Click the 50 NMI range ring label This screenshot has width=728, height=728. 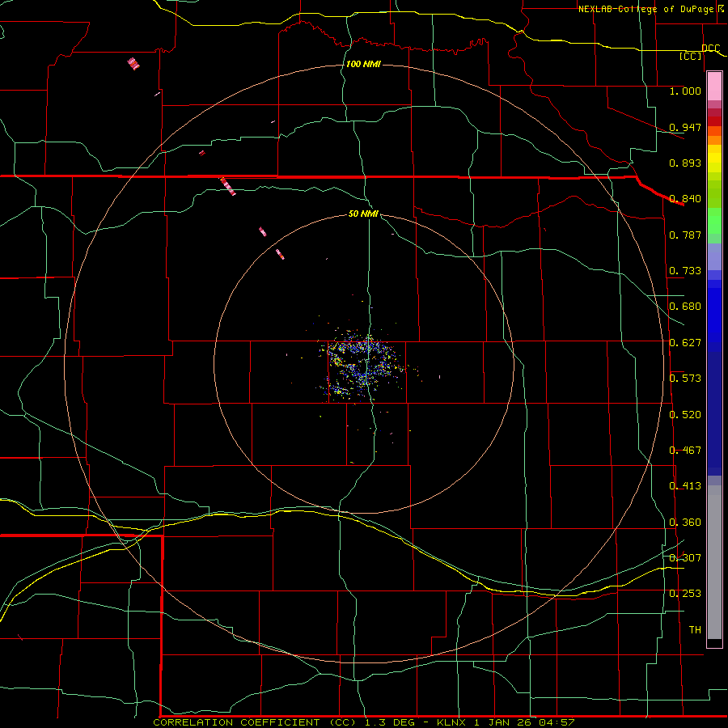pyautogui.click(x=363, y=214)
